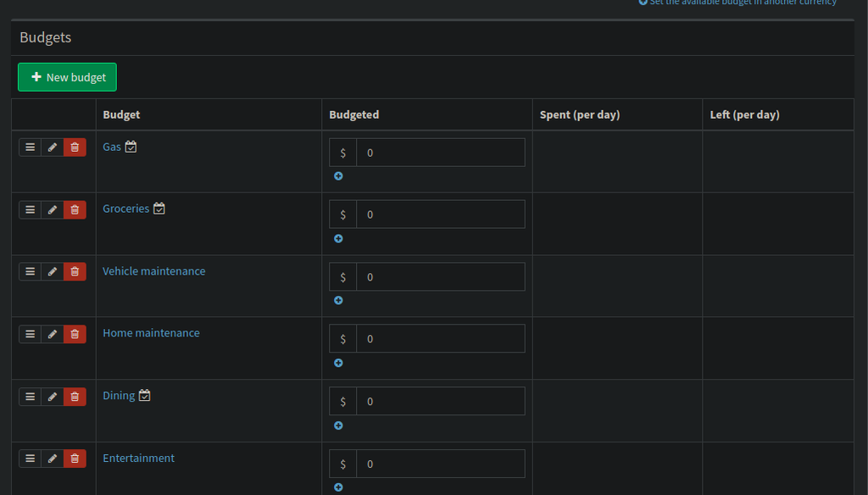Click the Budgets panel title
The image size is (868, 495).
coord(46,37)
